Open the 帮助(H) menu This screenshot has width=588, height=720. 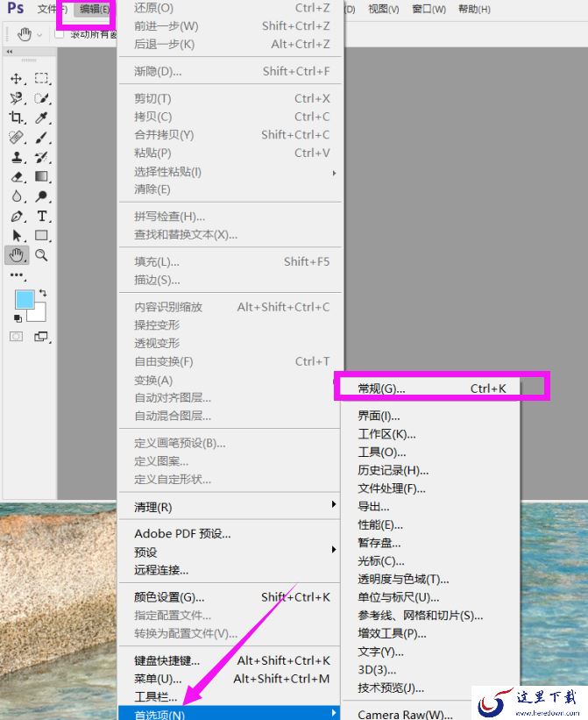(474, 9)
